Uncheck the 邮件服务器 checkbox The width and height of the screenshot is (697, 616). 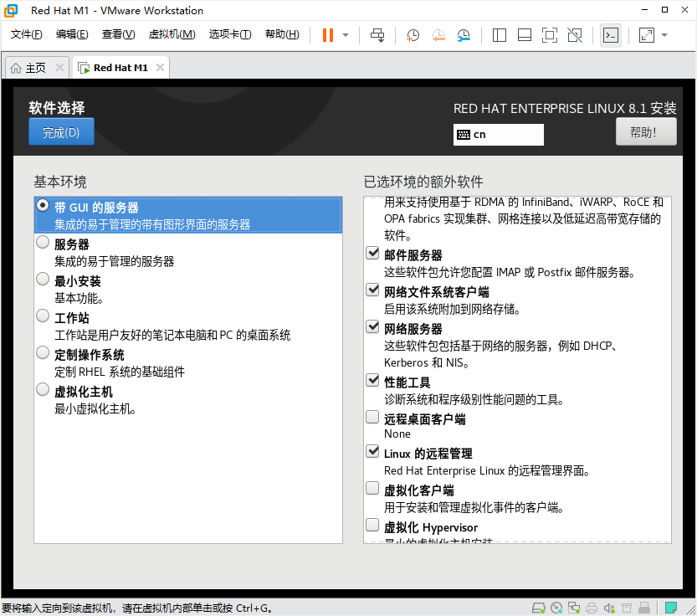pyautogui.click(x=372, y=253)
